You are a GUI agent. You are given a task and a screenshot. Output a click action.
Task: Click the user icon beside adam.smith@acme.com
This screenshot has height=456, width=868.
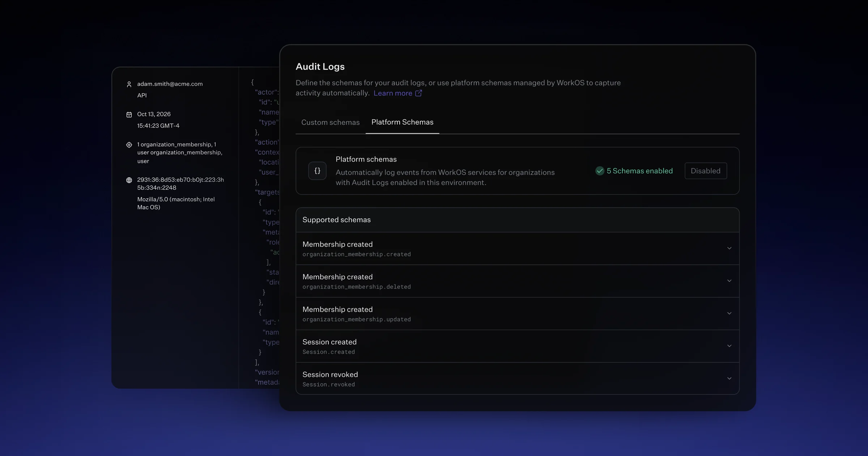[129, 84]
